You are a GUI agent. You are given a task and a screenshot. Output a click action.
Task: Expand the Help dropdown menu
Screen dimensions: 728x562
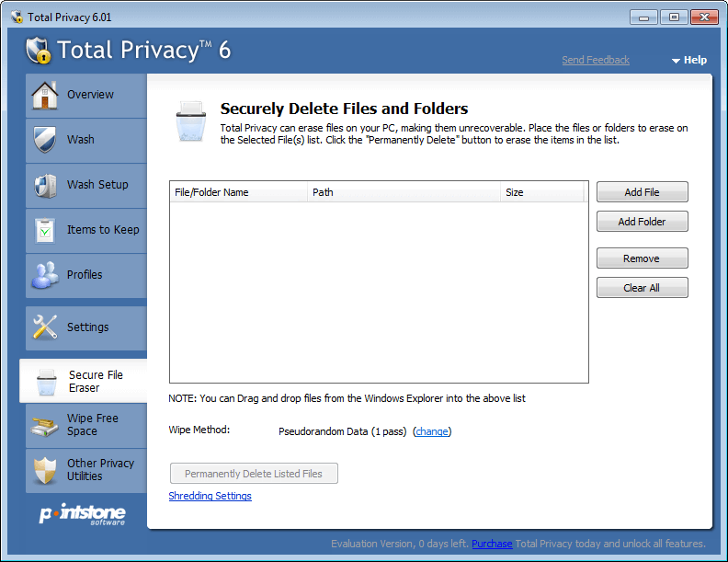pos(689,60)
